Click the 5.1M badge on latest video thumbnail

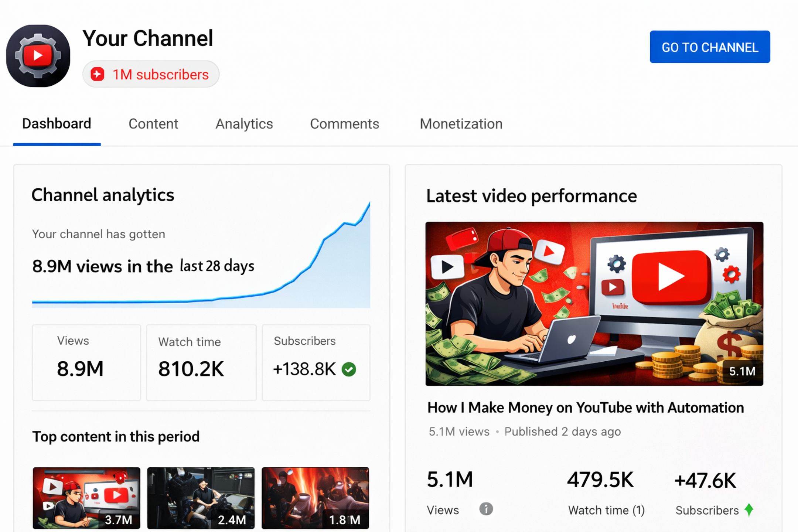742,371
